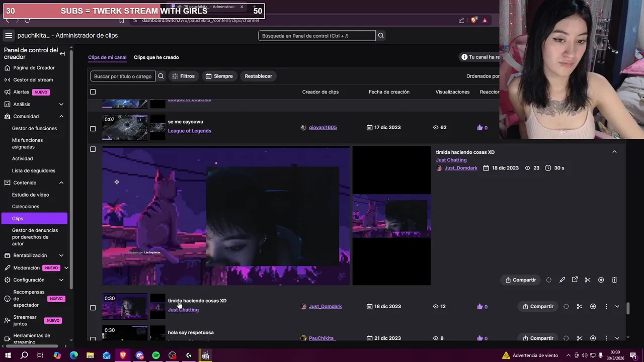Check the expanded clip's checkbox
Image resolution: width=644 pixels, height=362 pixels.
pos(93,149)
